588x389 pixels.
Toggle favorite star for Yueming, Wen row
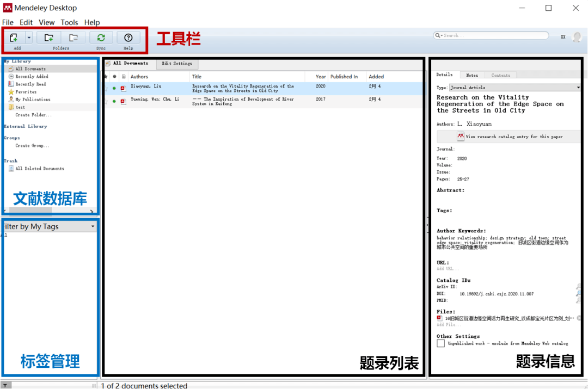106,102
